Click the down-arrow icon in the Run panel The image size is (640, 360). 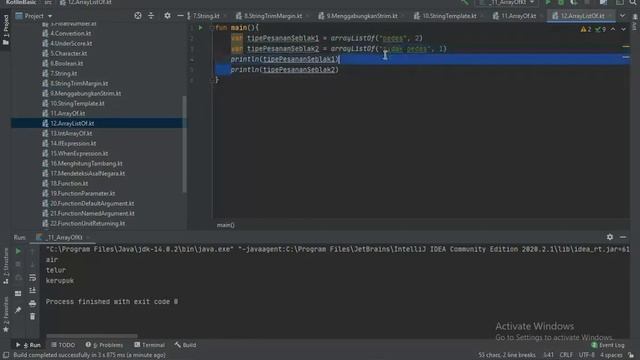(33, 264)
